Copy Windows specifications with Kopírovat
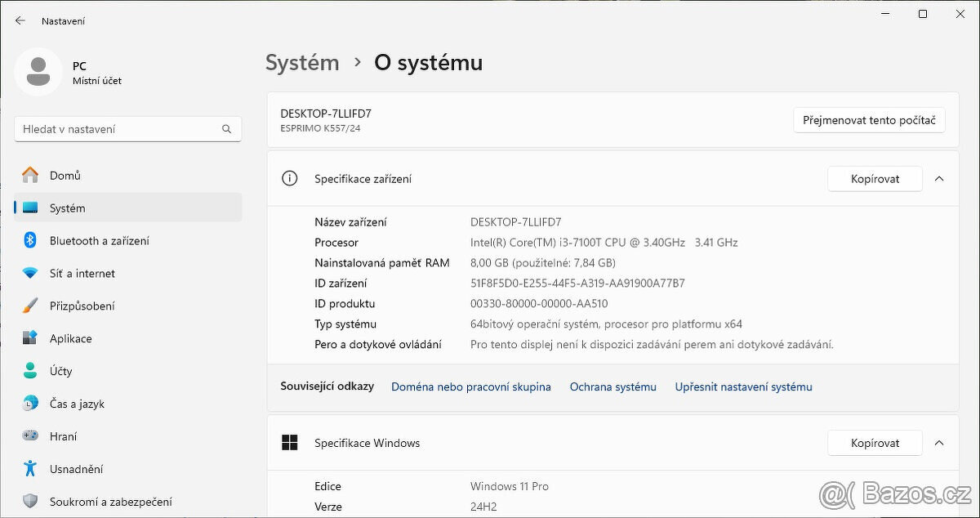The height and width of the screenshot is (518, 980). pyautogui.click(x=875, y=443)
